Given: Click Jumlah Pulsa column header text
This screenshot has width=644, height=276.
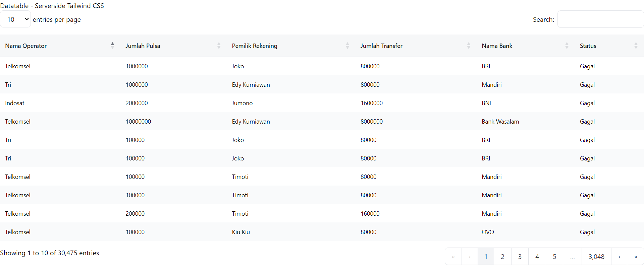Looking at the screenshot, I should coord(143,46).
